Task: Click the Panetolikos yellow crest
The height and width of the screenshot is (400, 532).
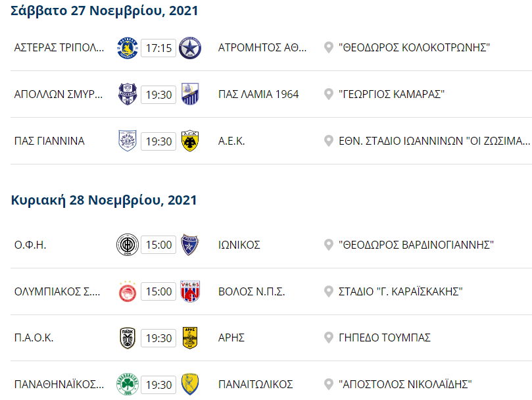Action: (190, 384)
